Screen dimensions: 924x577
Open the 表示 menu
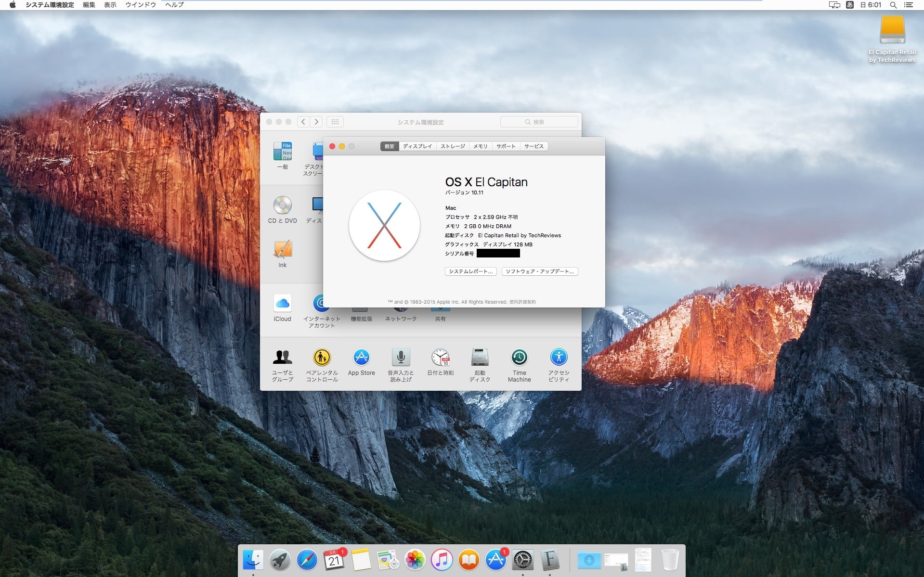pyautogui.click(x=110, y=5)
